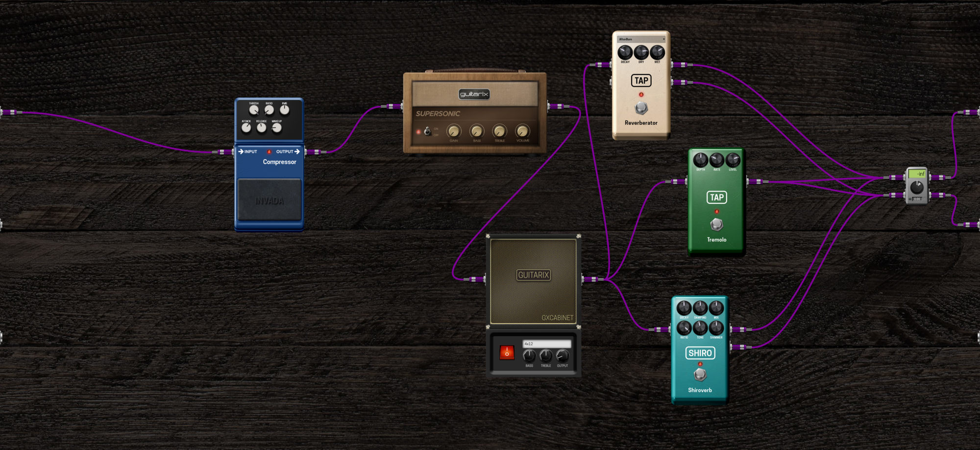Click the GxCabinet OUTPUT knob

563,356
